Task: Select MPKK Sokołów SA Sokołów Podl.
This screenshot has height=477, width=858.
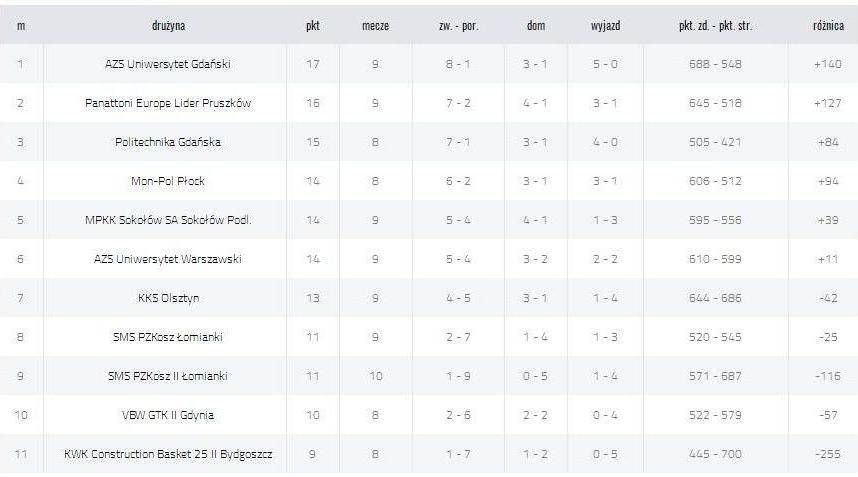Action: coord(167,220)
